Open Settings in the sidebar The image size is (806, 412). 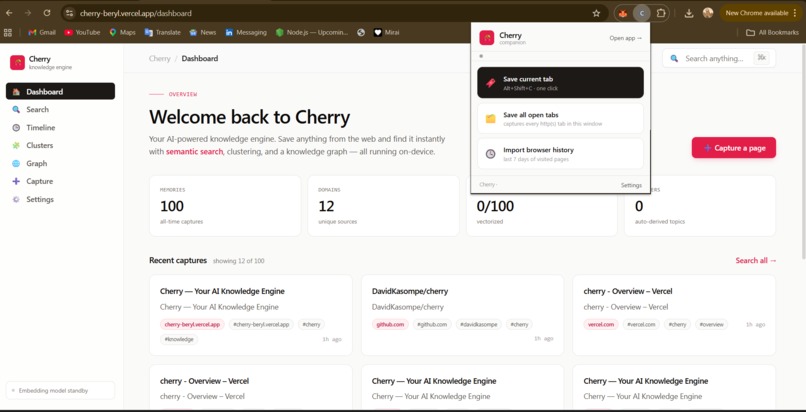pyautogui.click(x=60, y=199)
